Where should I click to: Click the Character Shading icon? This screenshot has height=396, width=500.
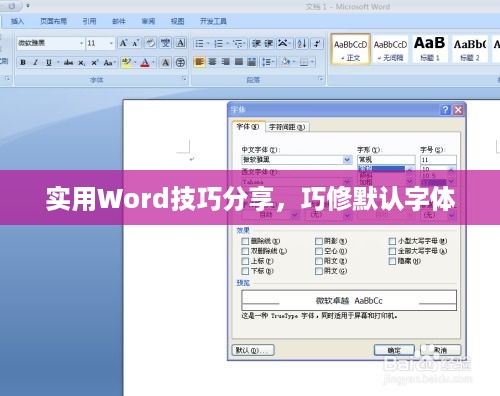pos(165,62)
